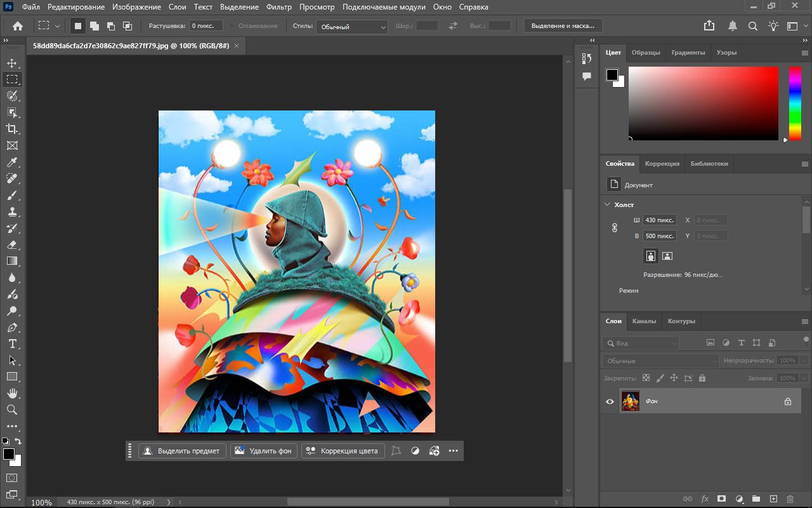Collapse the Холст section
This screenshot has height=508, width=812.
click(x=608, y=204)
